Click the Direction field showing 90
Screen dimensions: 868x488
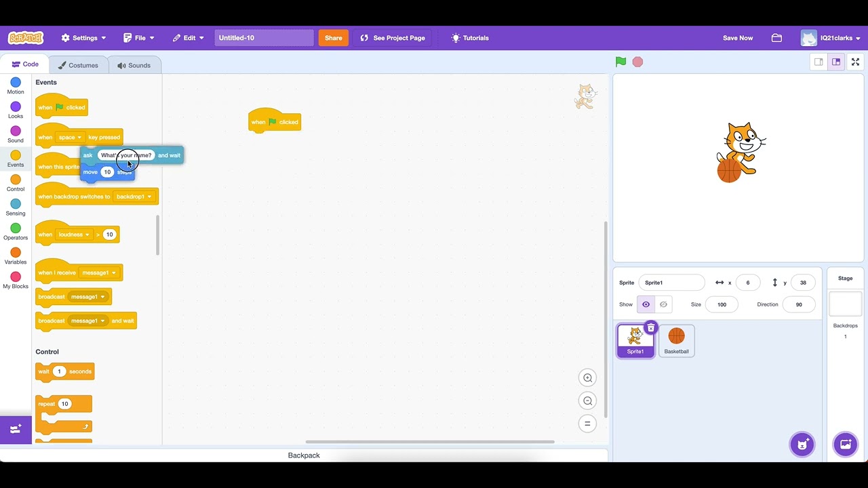(x=799, y=304)
